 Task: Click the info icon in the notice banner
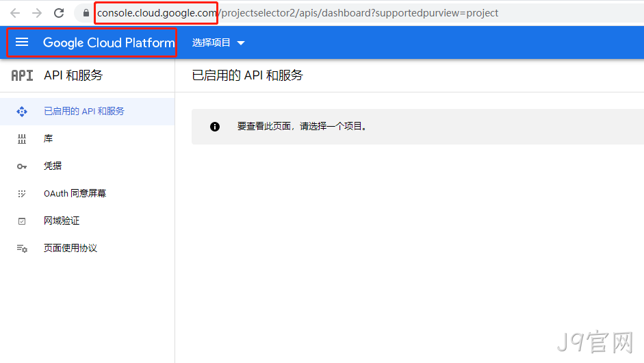tap(215, 127)
